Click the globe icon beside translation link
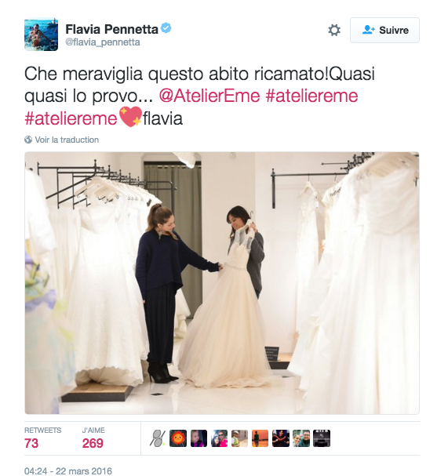 (x=28, y=140)
